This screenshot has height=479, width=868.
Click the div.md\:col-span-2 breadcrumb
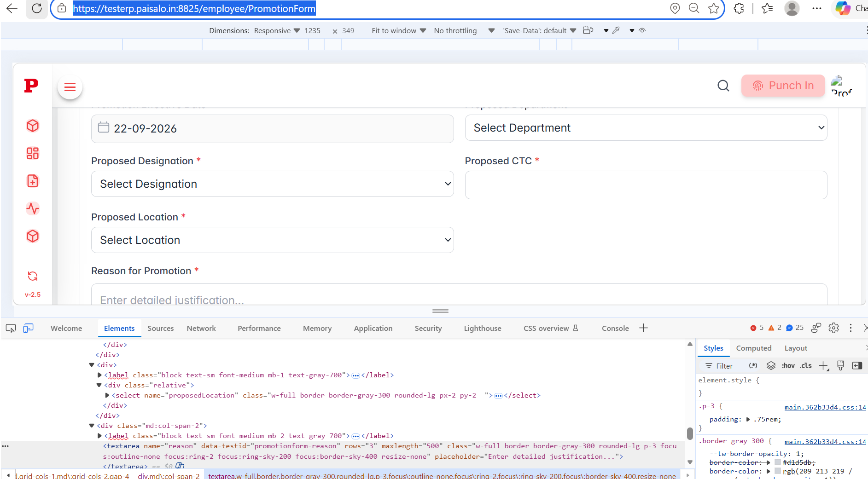click(x=169, y=476)
